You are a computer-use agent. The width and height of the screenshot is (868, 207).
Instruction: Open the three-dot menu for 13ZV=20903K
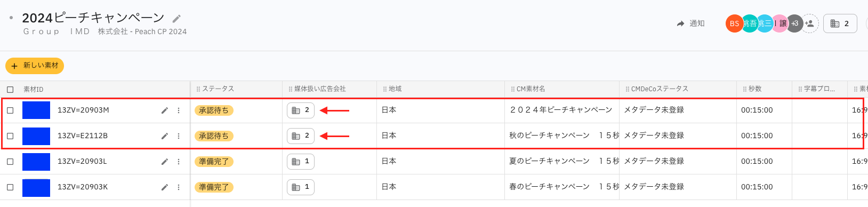coord(179,187)
